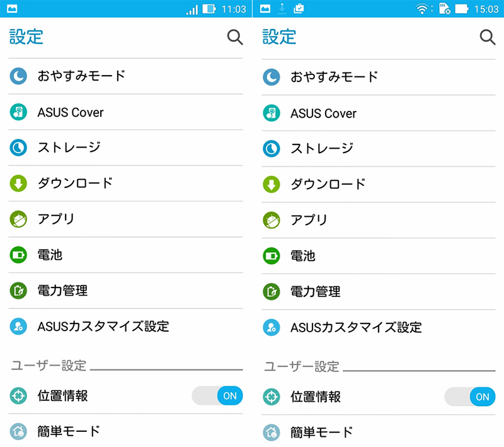The image size is (504, 447).
Task: Tap the Wi-Fi status icon on right screen
Action: pyautogui.click(x=422, y=9)
